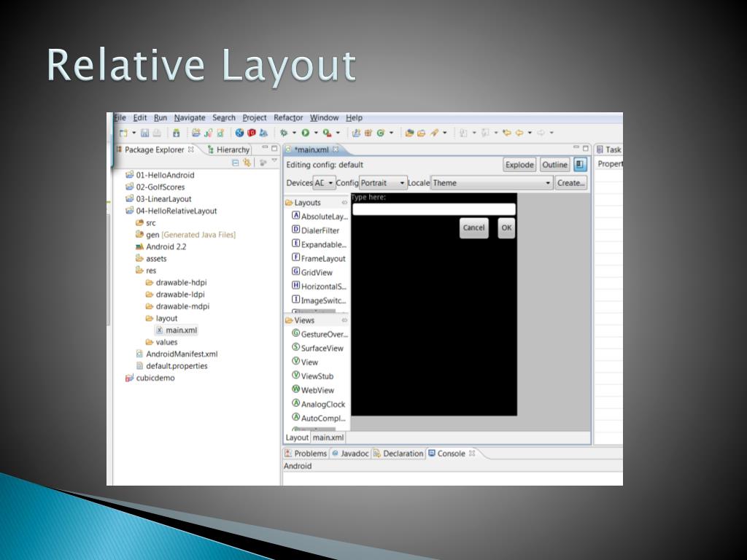Click the Save disk icon in toolbar
The width and height of the screenshot is (747, 560).
145,133
